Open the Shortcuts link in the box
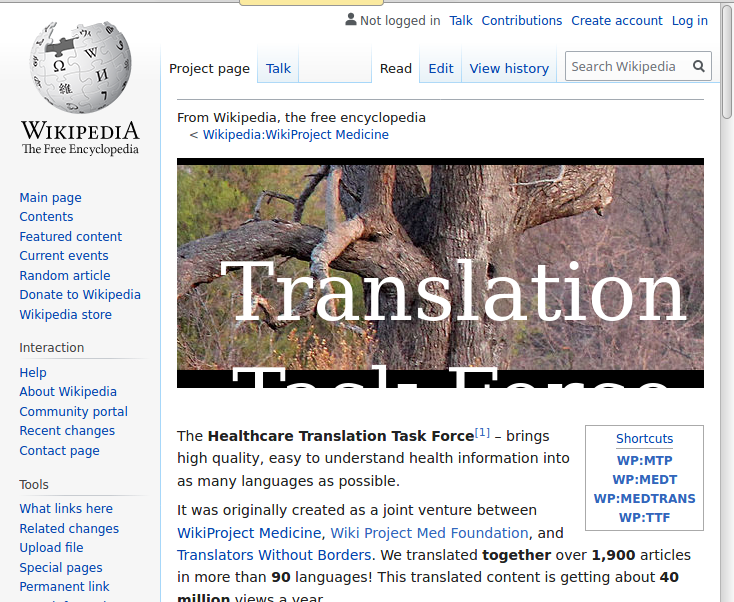Screen dimensions: 734x602 click(x=644, y=439)
